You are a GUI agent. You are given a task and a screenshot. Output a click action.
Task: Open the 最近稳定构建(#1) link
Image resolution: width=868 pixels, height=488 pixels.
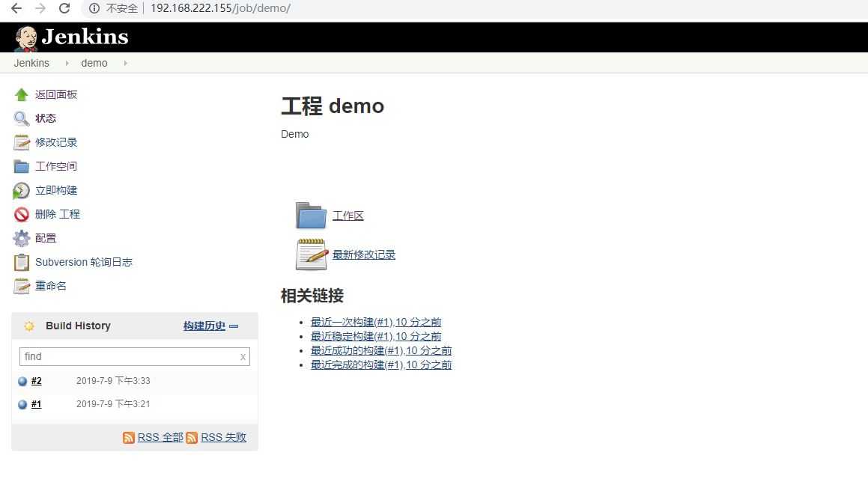click(376, 336)
